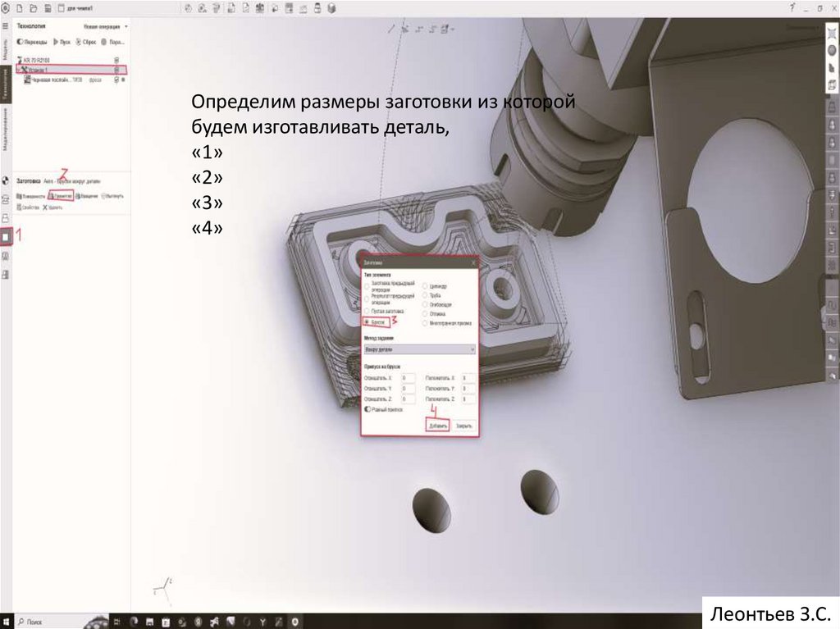Viewport: 840px width, 629px height.
Task: Switch to the Модель vertical tab
Action: [x=6, y=49]
